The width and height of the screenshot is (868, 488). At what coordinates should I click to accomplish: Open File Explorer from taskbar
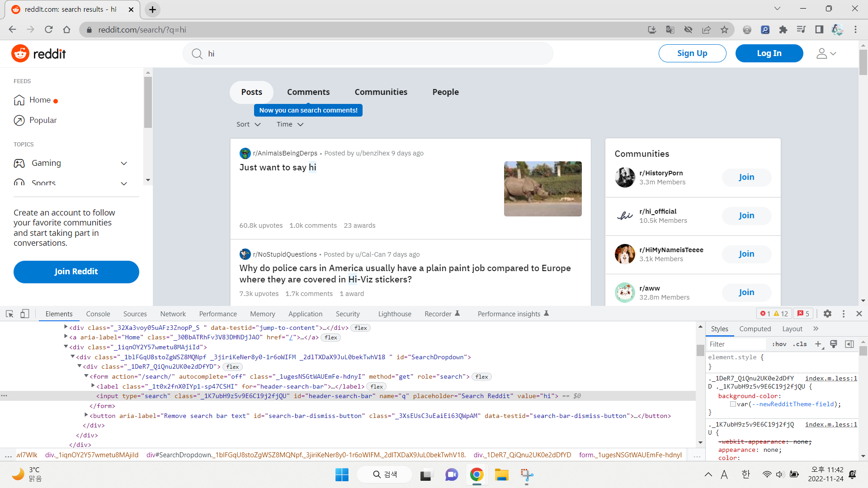(x=501, y=474)
